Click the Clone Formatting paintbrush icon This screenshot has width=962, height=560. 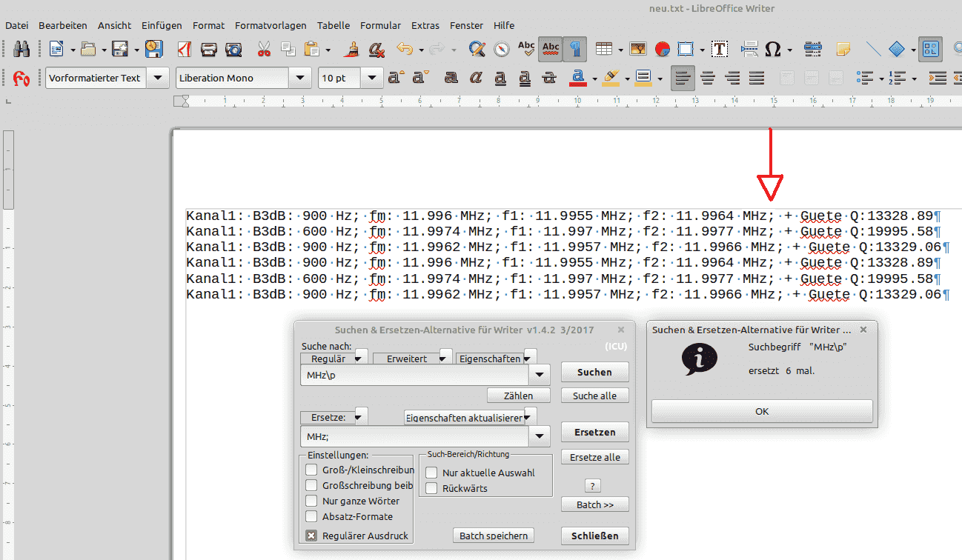352,50
